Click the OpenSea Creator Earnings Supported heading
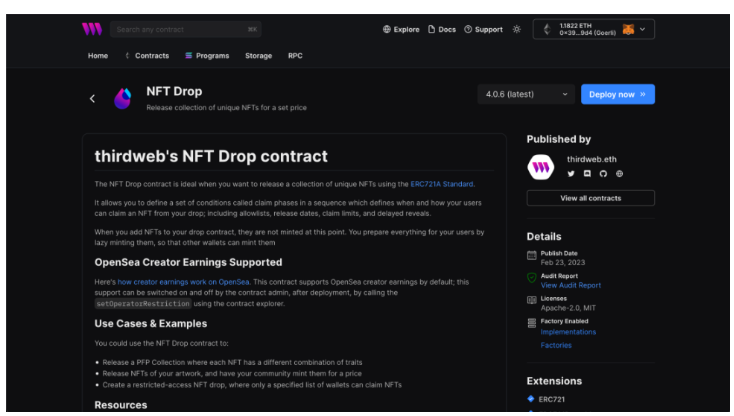The image size is (734, 416). 188,263
